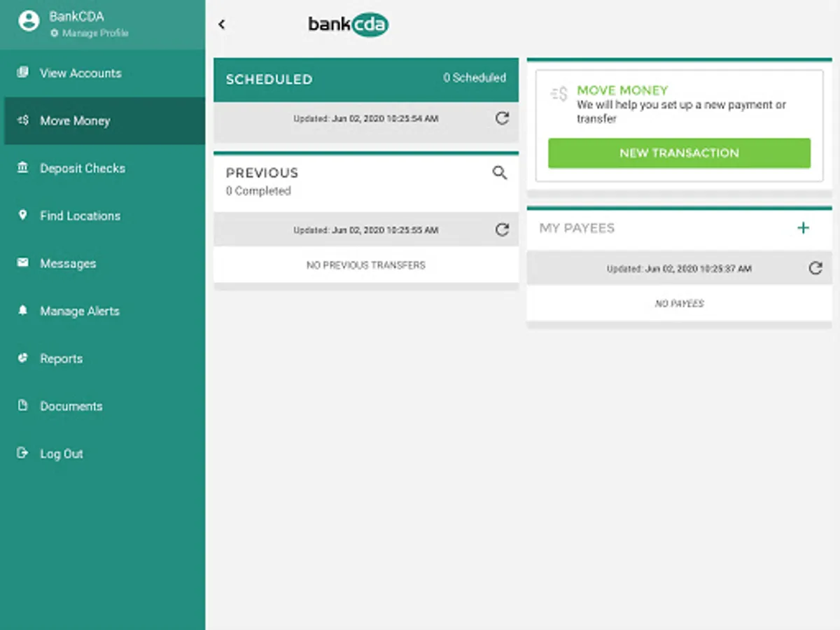Open Documents menu item
The width and height of the screenshot is (840, 630).
point(103,406)
